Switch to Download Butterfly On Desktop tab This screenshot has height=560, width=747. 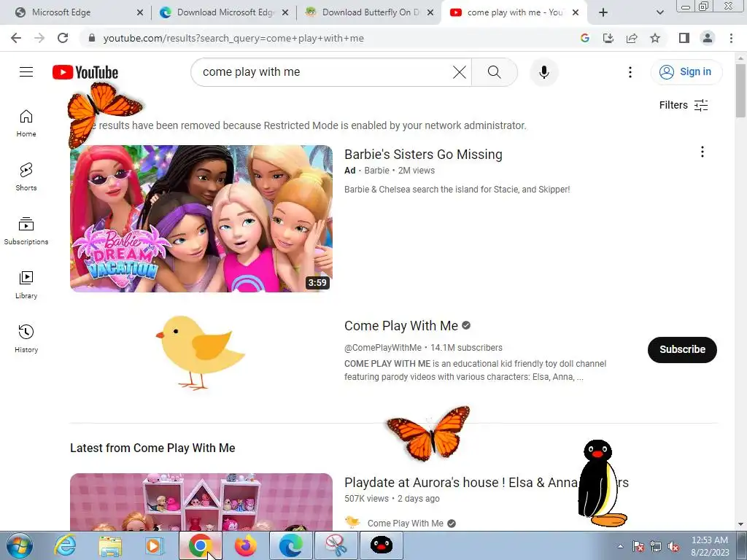pos(369,12)
